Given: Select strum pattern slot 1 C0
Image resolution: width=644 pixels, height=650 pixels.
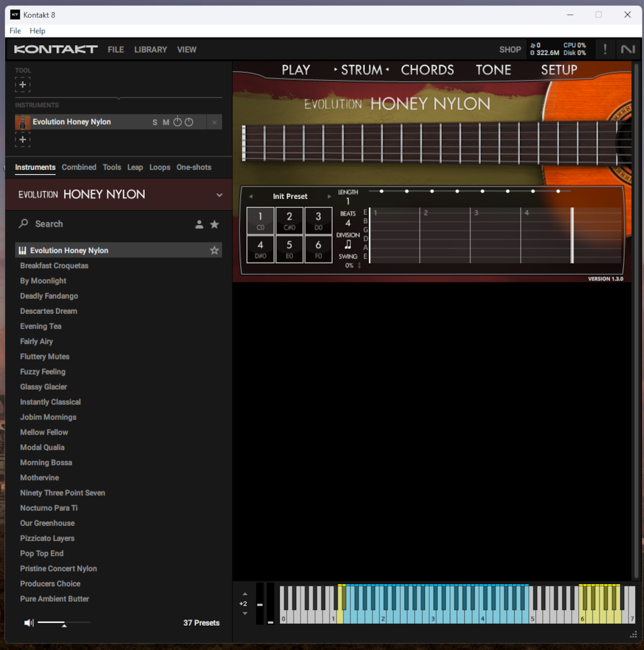Looking at the screenshot, I should coord(260,221).
